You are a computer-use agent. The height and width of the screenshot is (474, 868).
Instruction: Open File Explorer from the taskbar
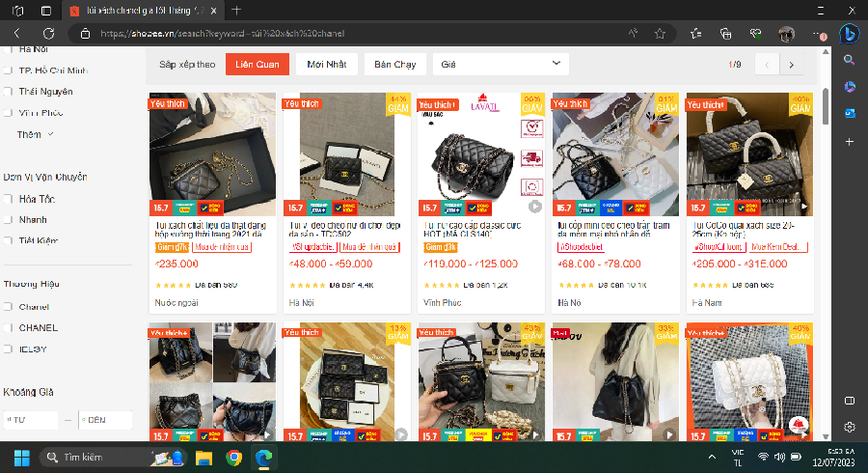pyautogui.click(x=203, y=457)
